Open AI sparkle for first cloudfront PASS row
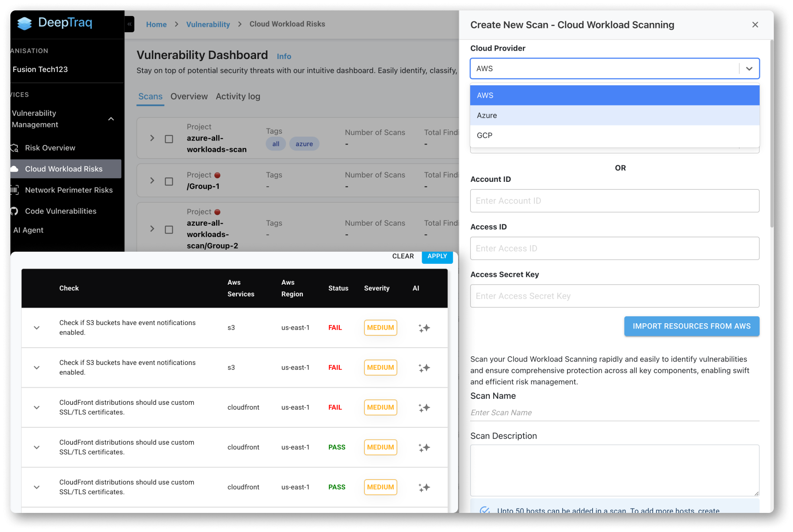Screen dimensions: 793x532 click(x=424, y=448)
